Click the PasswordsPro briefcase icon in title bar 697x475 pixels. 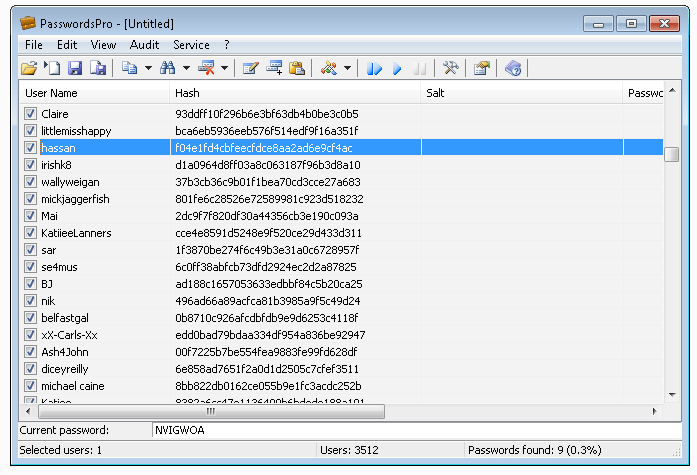coord(28,23)
